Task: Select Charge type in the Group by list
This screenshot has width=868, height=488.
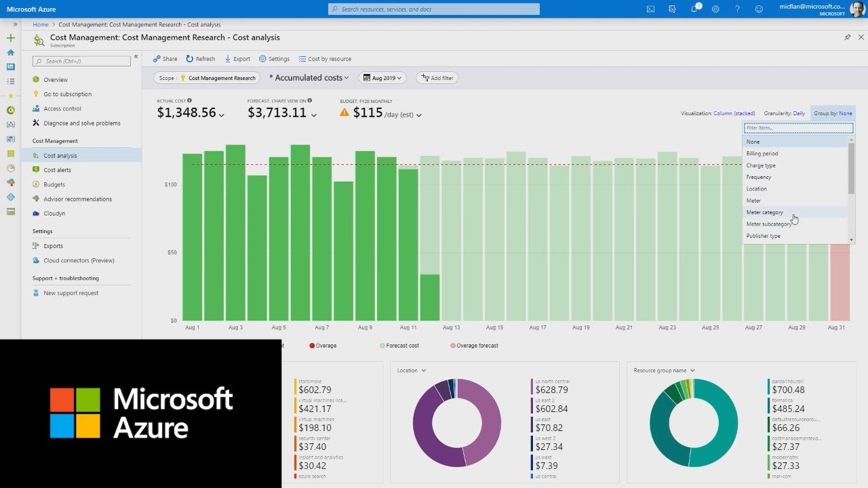Action: [795, 165]
